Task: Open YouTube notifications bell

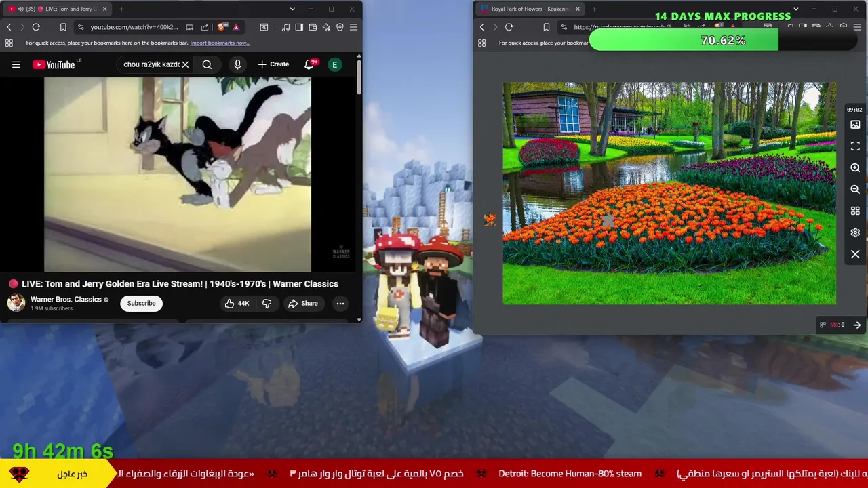Action: (309, 64)
